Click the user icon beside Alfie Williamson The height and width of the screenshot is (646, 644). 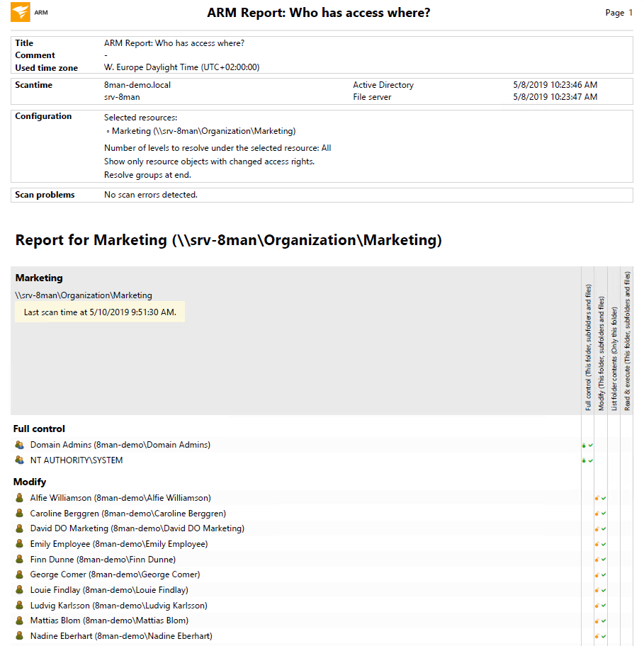(20, 498)
